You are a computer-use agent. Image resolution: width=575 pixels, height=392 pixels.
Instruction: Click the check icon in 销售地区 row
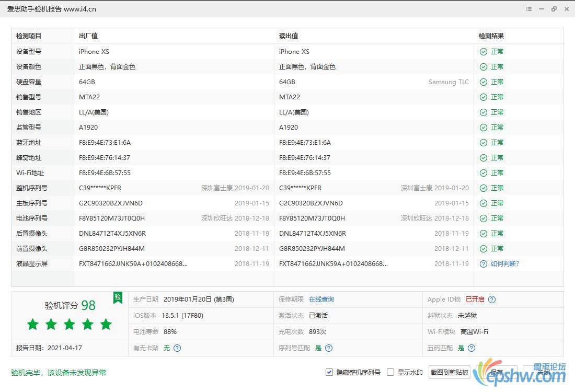click(484, 112)
